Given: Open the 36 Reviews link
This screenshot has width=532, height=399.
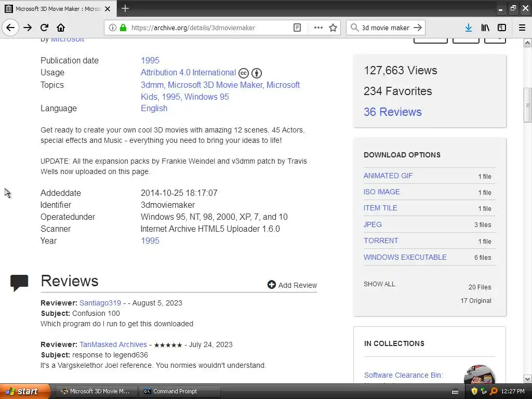Looking at the screenshot, I should point(393,112).
